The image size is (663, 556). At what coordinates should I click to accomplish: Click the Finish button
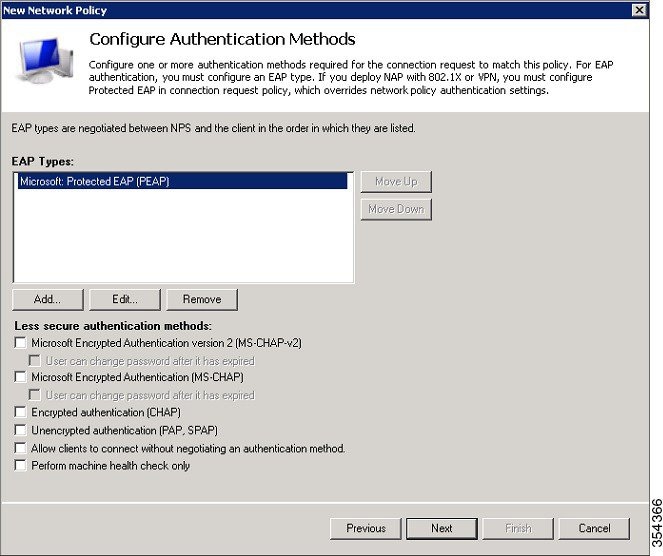(x=518, y=529)
